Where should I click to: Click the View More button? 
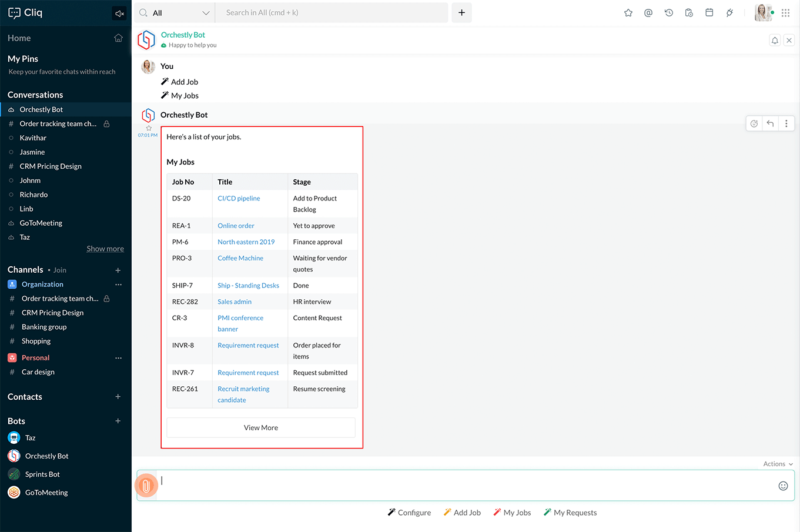click(261, 427)
